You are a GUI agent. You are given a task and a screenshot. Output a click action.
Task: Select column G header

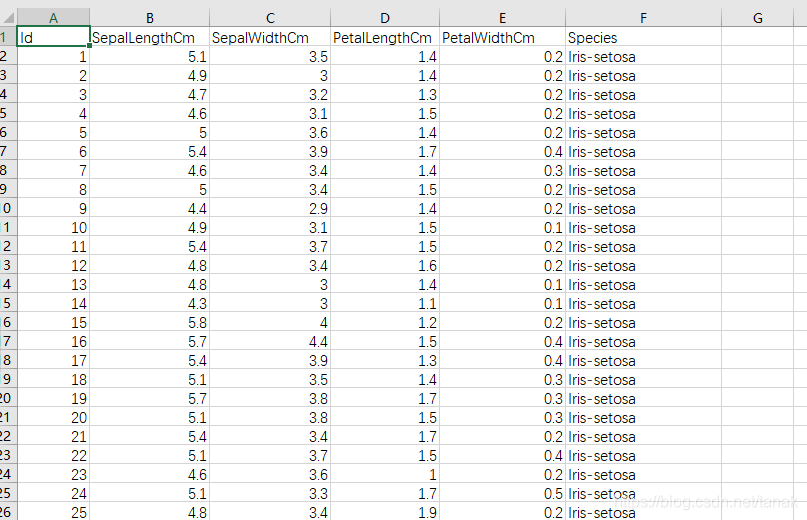[758, 18]
